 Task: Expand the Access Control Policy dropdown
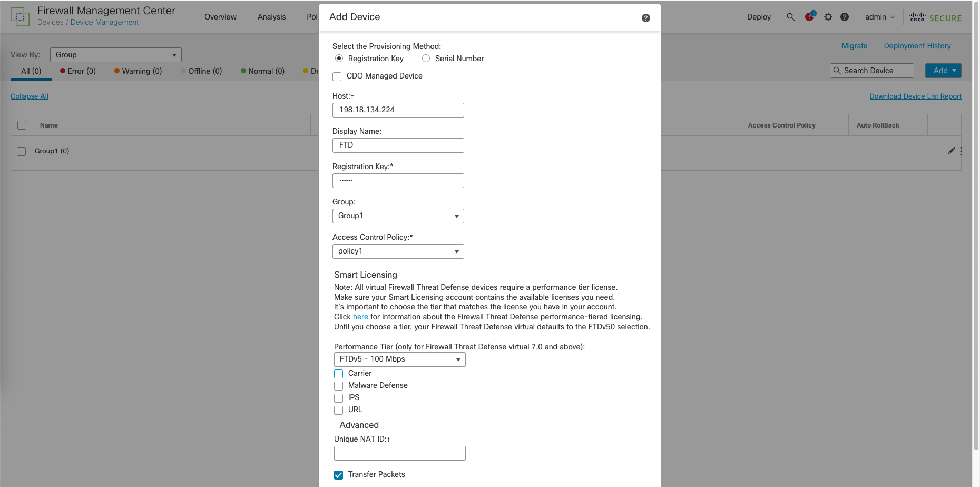(398, 251)
